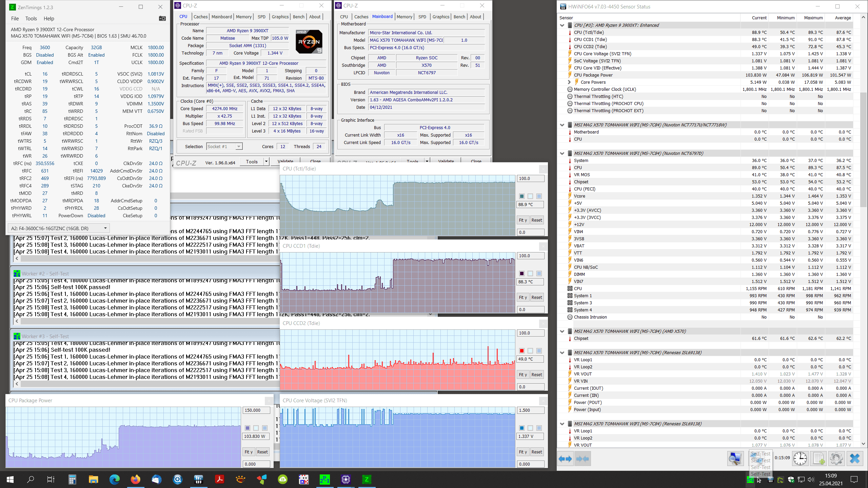Open the ZenTimings Help menu
This screenshot has height=488, width=868.
tap(49, 19)
